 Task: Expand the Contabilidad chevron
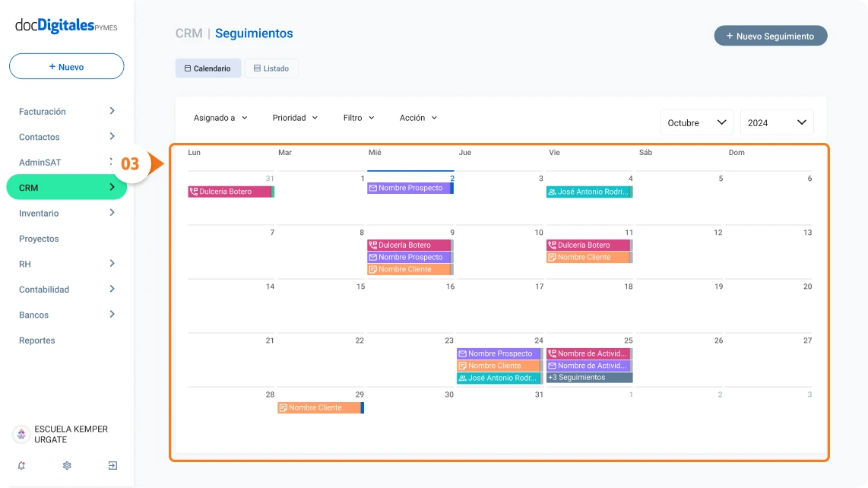click(112, 289)
